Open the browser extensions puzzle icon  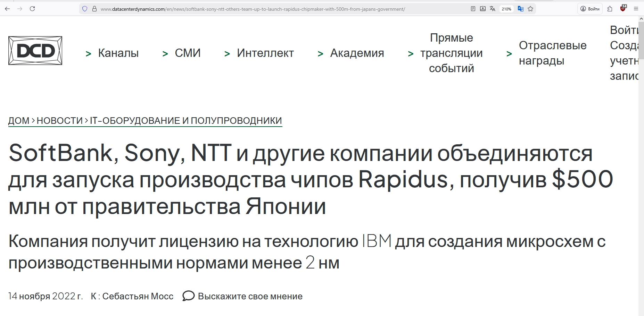pyautogui.click(x=610, y=9)
